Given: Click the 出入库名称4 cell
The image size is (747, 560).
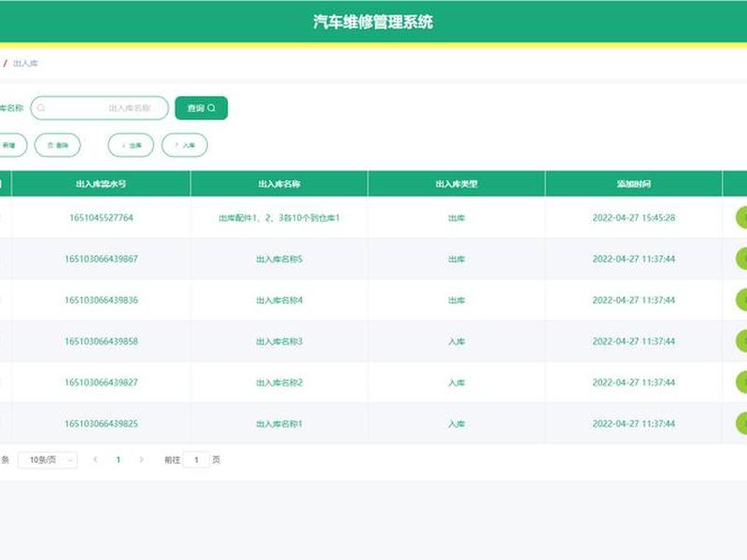Looking at the screenshot, I should point(279,300).
